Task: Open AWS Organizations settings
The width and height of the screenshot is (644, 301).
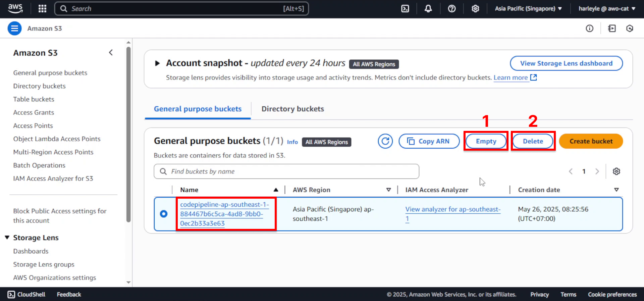Action: click(55, 278)
